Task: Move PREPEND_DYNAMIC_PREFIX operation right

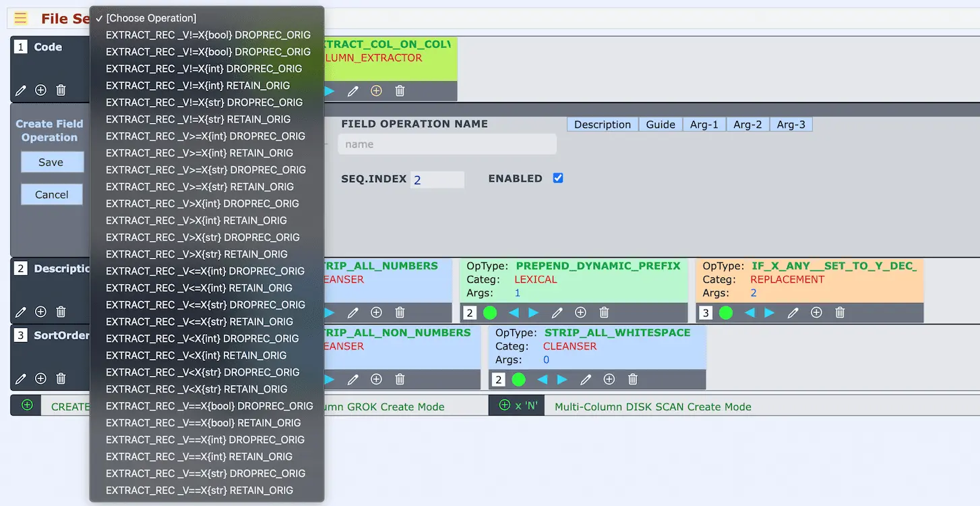Action: coord(533,312)
